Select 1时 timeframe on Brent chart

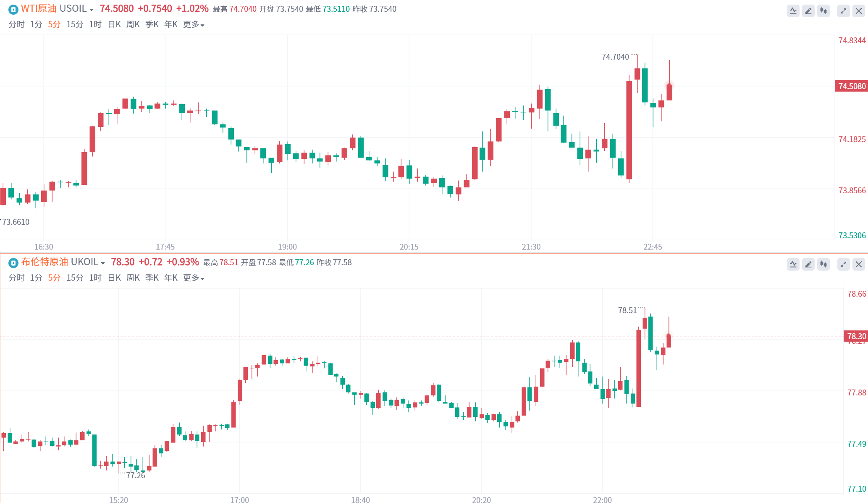[x=95, y=278]
